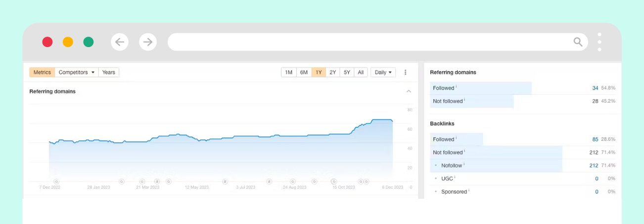Open the Competitors dropdown
644x224 pixels.
coord(77,72)
